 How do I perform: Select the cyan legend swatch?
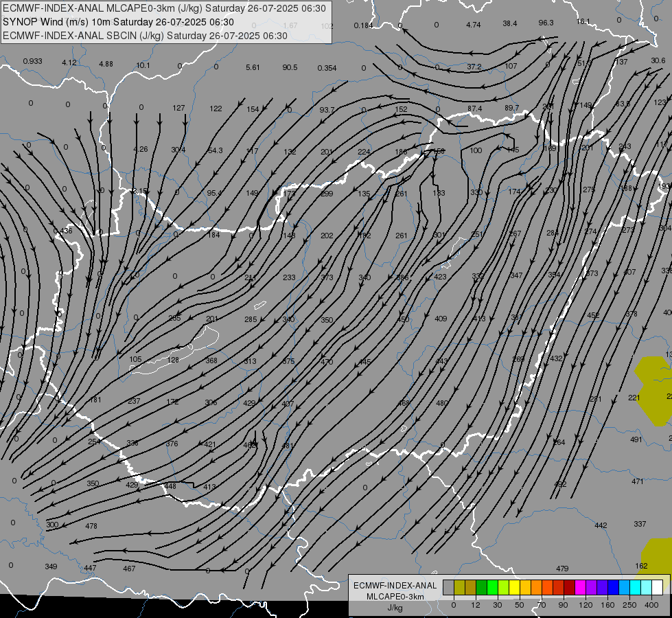click(x=636, y=587)
